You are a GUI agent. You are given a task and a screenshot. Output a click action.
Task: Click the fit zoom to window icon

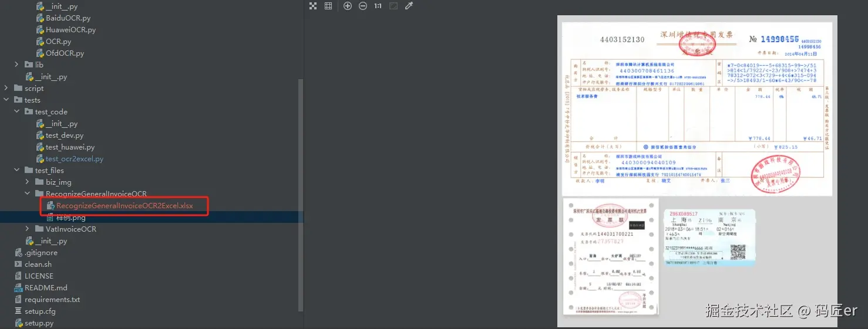(x=393, y=6)
